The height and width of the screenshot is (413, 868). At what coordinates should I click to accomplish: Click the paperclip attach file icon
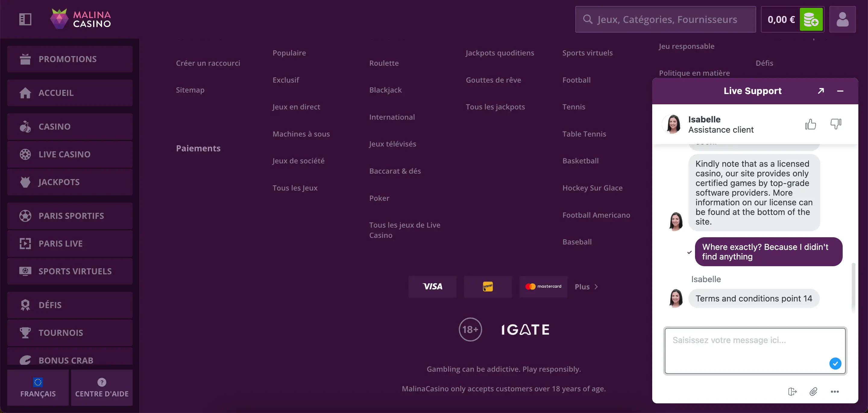click(x=813, y=391)
